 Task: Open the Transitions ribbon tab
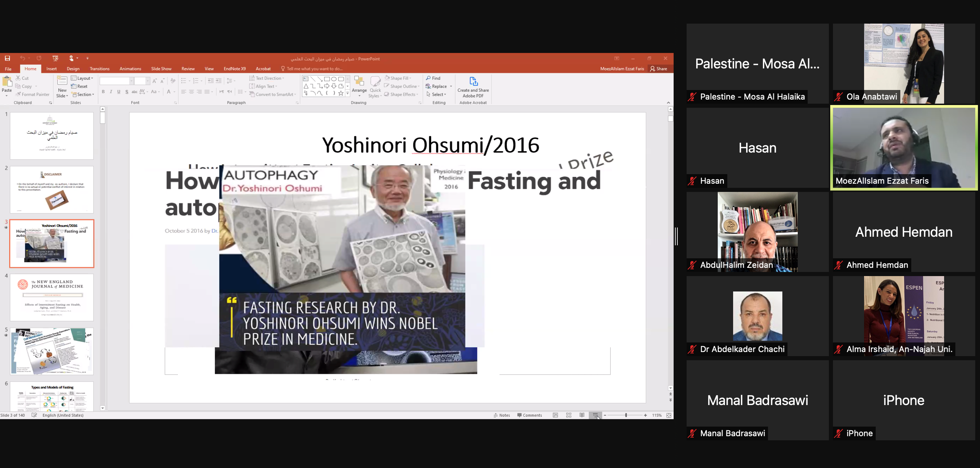[99, 69]
